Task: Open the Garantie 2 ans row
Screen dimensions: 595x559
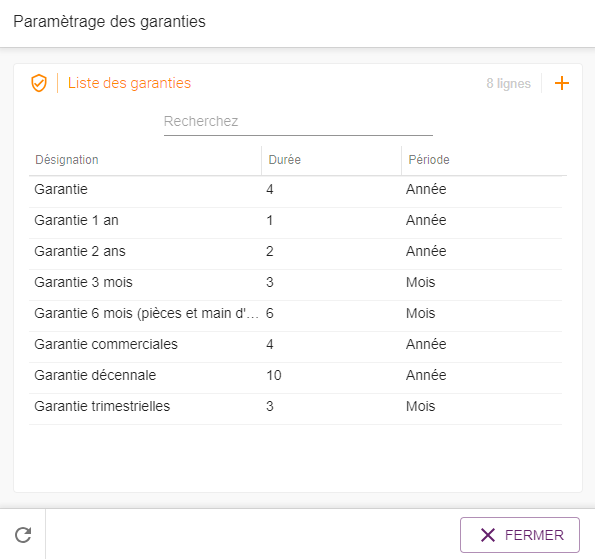Action: [295, 251]
